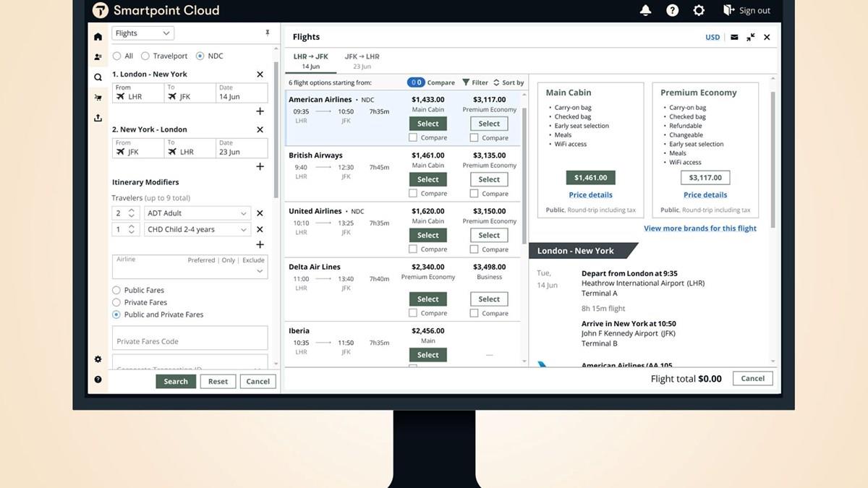The image size is (868, 488).
Task: Select the Travelport radio button
Action: [x=145, y=56]
